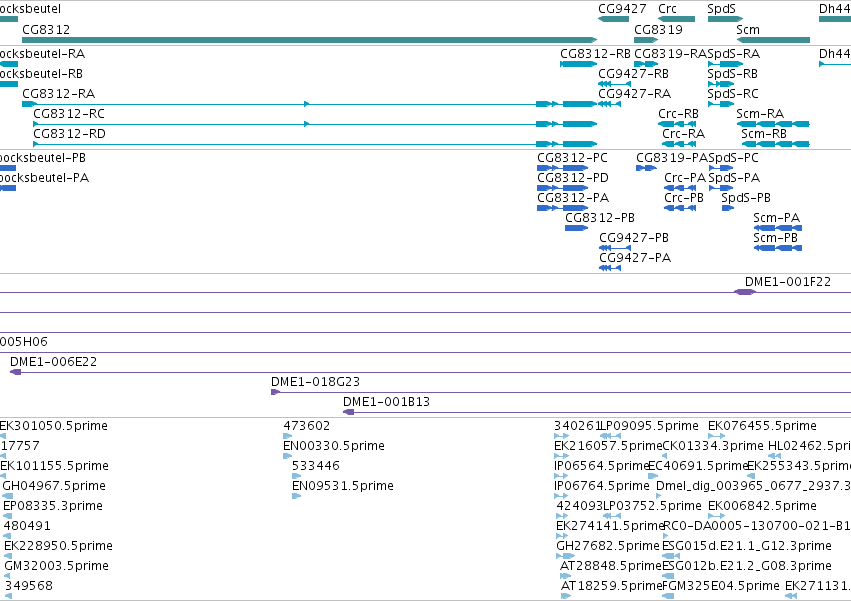Open the SpdS-RC transcript
The image size is (851, 601).
point(733,94)
